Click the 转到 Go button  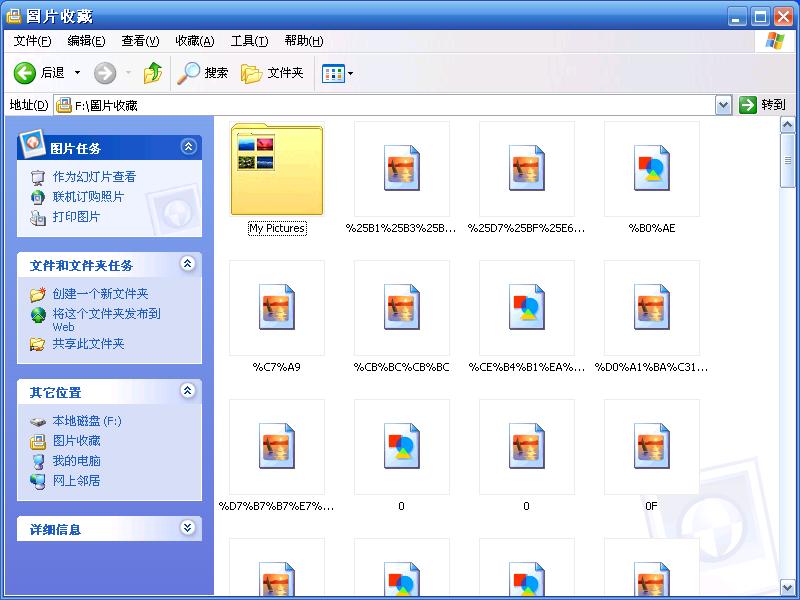762,105
